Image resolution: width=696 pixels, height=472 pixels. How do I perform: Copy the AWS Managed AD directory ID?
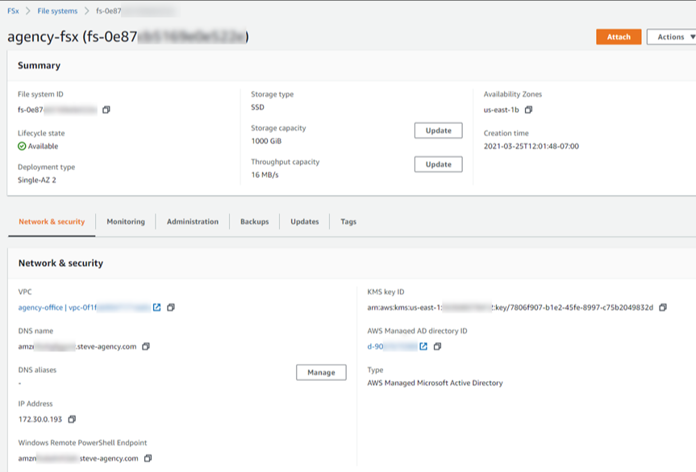click(437, 347)
